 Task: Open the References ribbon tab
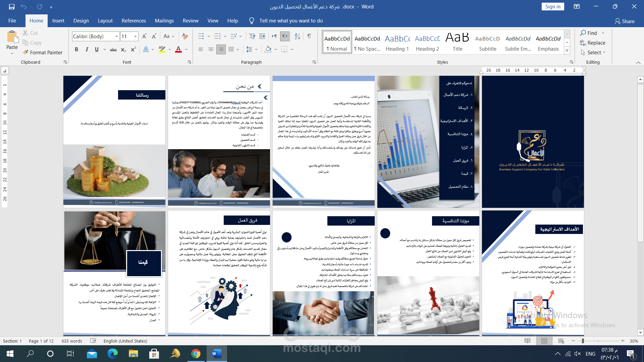133,21
